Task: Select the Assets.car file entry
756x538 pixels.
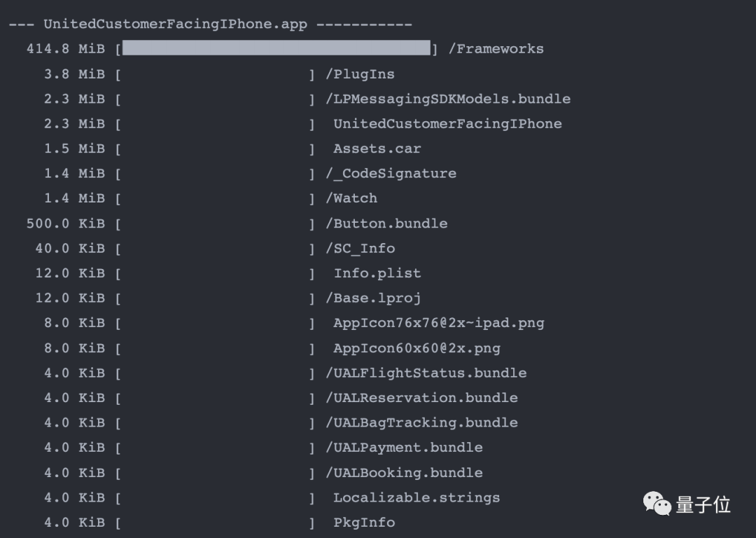Action: [x=377, y=149]
